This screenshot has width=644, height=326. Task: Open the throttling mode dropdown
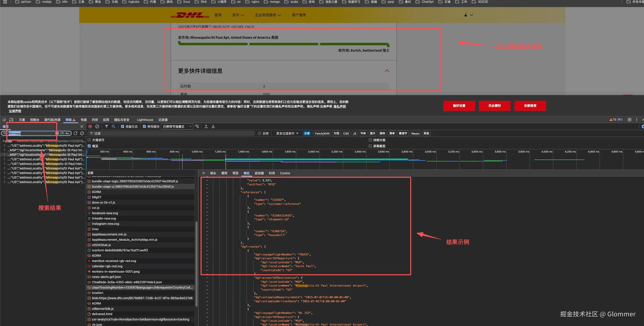coord(177,127)
